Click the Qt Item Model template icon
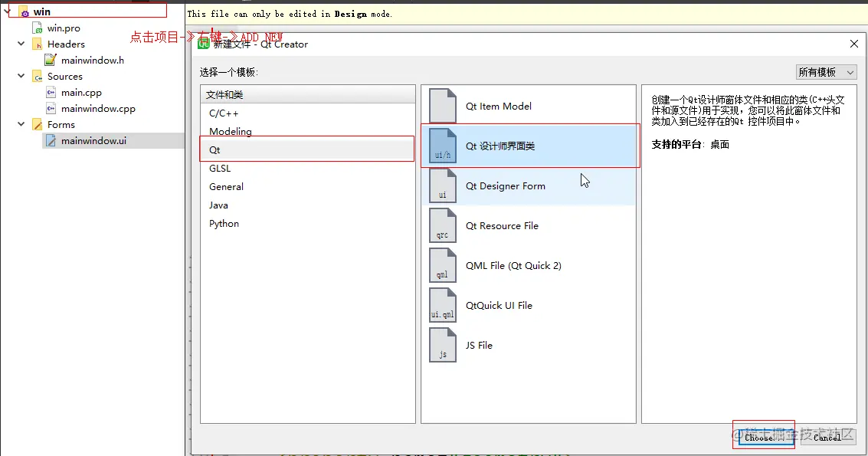Image resolution: width=868 pixels, height=456 pixels. click(443, 106)
